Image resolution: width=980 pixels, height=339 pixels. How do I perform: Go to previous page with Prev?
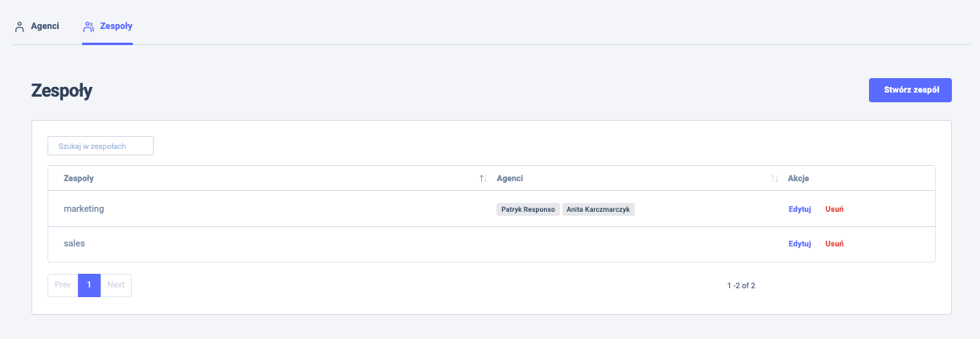tap(63, 285)
